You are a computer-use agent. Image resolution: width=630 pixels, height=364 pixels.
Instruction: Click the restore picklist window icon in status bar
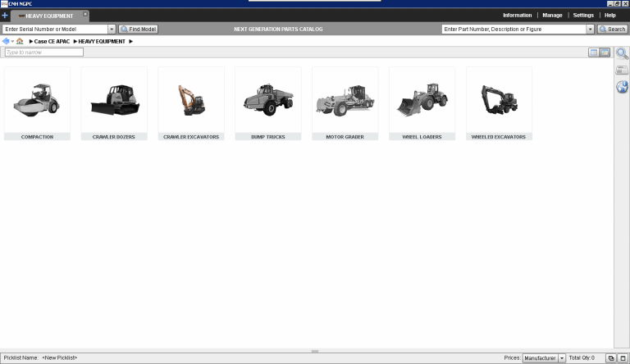(610, 358)
